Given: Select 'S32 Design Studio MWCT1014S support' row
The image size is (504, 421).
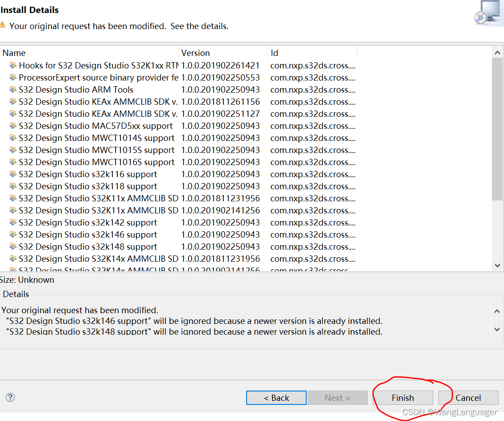Looking at the screenshot, I should pos(96,138).
